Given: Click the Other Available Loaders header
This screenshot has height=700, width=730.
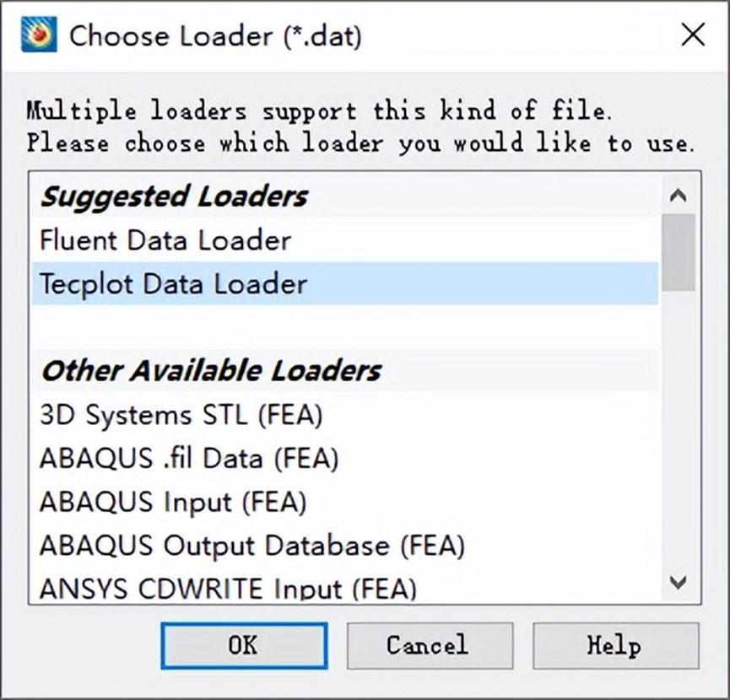Looking at the screenshot, I should pos(211,371).
